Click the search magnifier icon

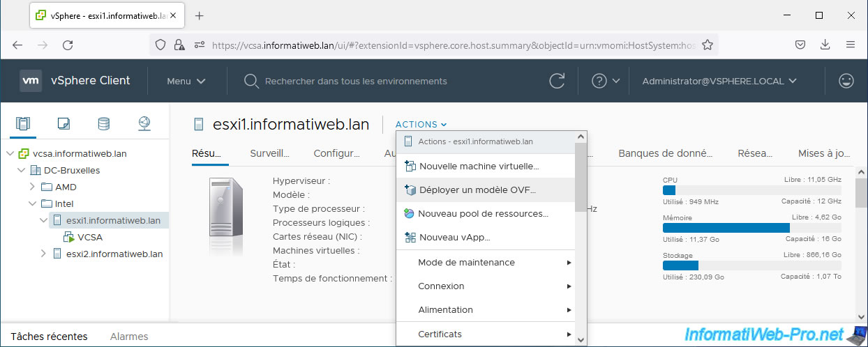[x=251, y=81]
